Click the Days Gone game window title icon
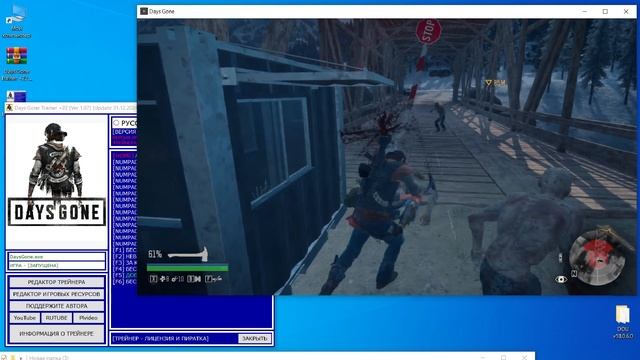Screen dimensions: 640x360 (x=144, y=11)
